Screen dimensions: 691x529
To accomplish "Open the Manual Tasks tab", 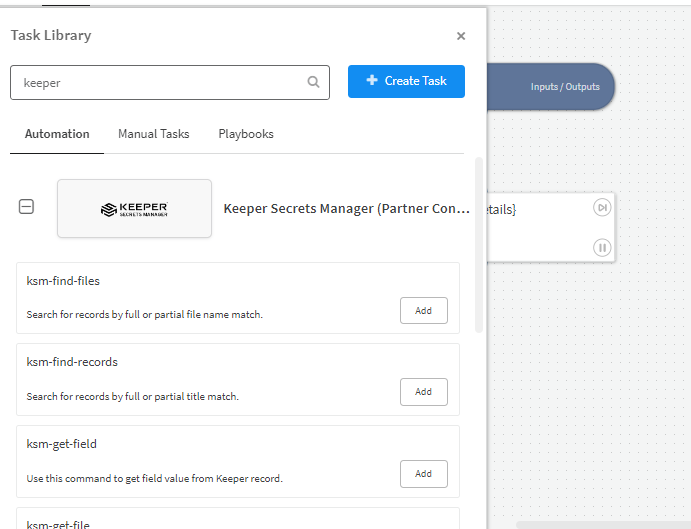I will click(x=153, y=134).
